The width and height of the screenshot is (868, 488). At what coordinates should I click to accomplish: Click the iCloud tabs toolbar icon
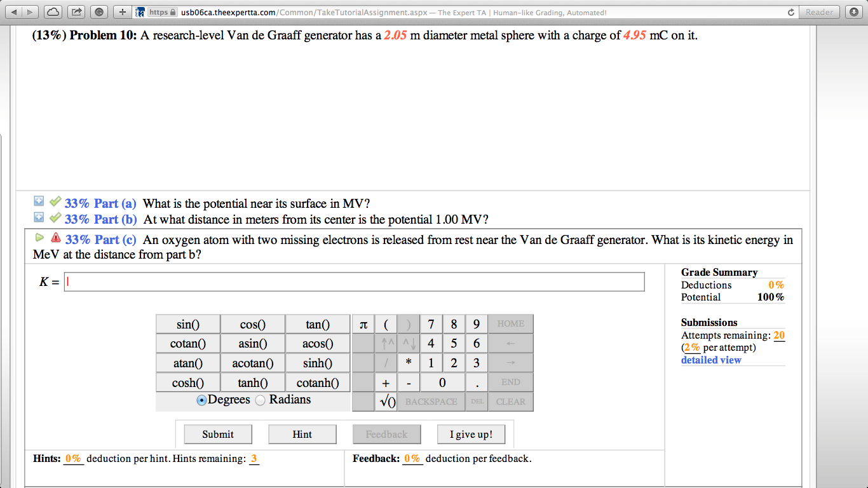click(x=54, y=12)
